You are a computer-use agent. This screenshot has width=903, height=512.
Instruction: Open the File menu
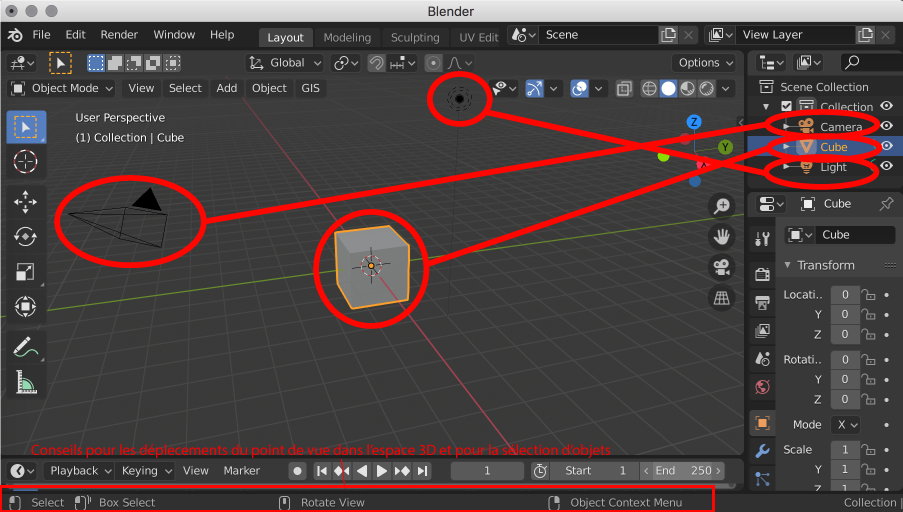tap(41, 35)
